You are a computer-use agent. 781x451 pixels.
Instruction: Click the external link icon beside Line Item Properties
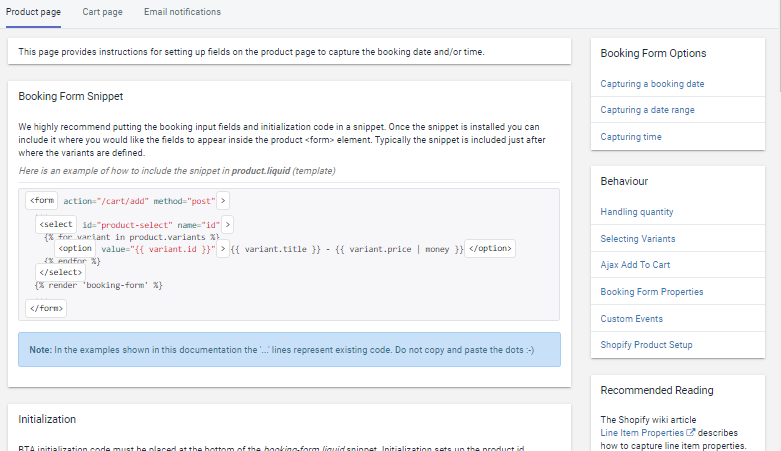[x=690, y=432]
